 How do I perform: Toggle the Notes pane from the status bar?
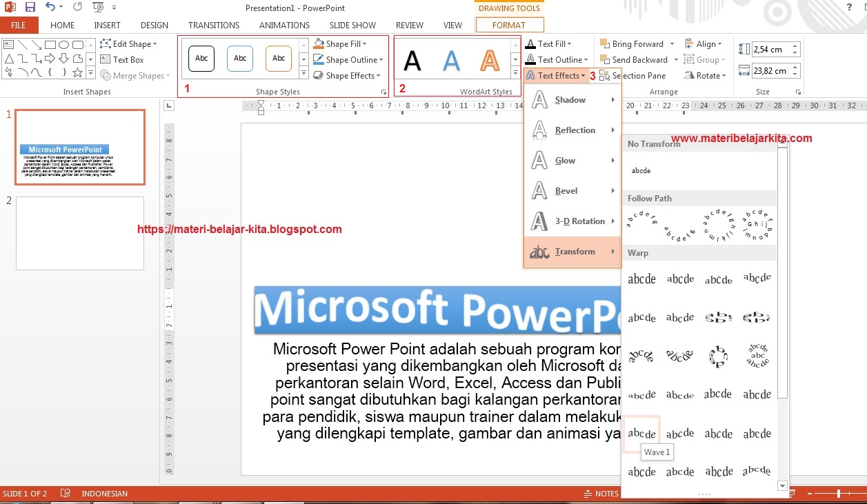pyautogui.click(x=602, y=493)
